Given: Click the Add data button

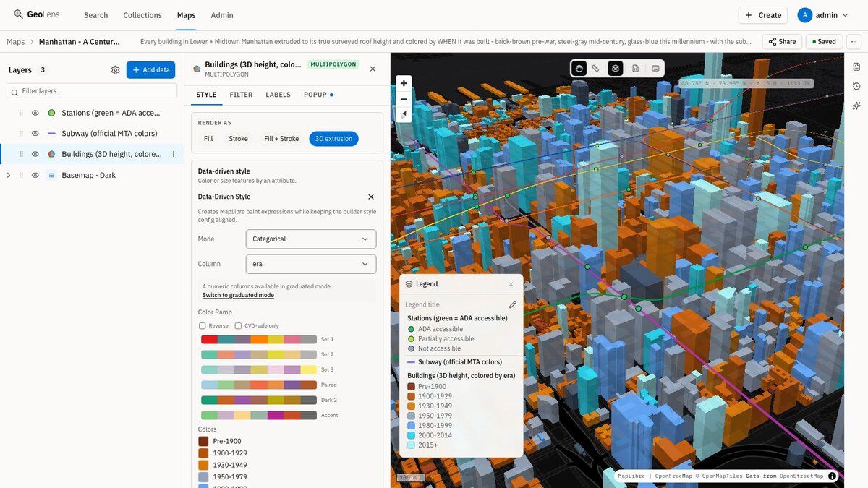Looking at the screenshot, I should click(150, 70).
